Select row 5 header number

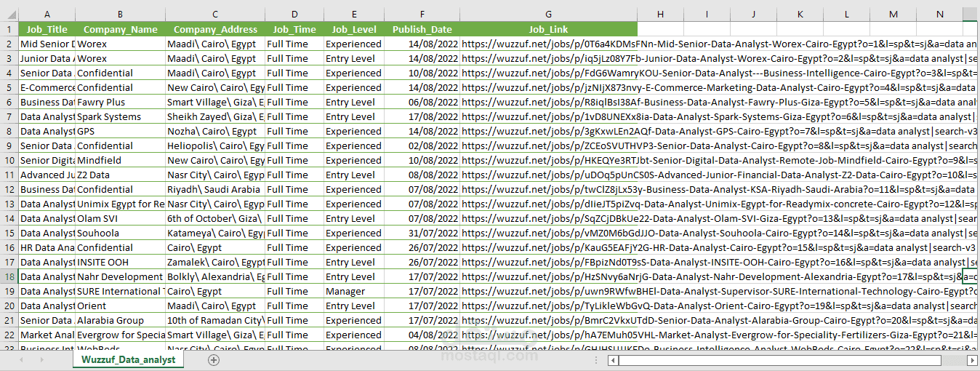point(9,87)
